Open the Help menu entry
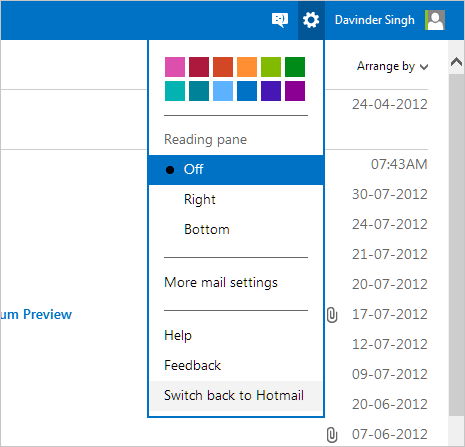The height and width of the screenshot is (447, 465). tap(178, 335)
